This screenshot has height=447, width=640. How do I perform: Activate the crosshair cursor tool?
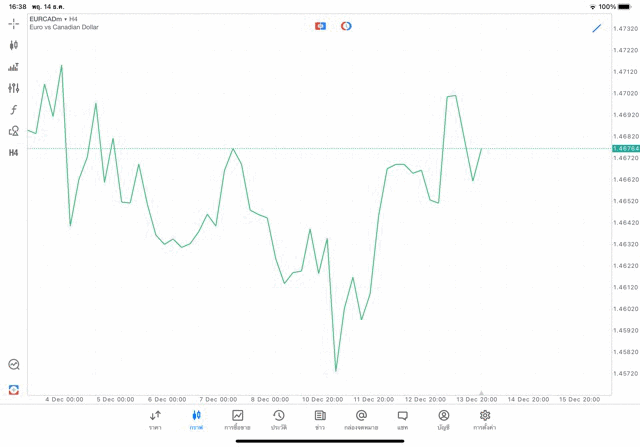coord(14,23)
